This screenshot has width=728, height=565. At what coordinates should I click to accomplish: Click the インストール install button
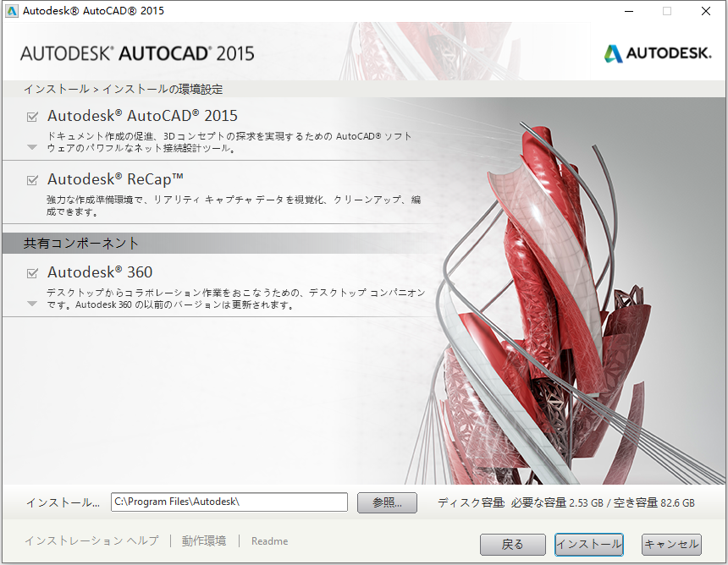coord(588,544)
